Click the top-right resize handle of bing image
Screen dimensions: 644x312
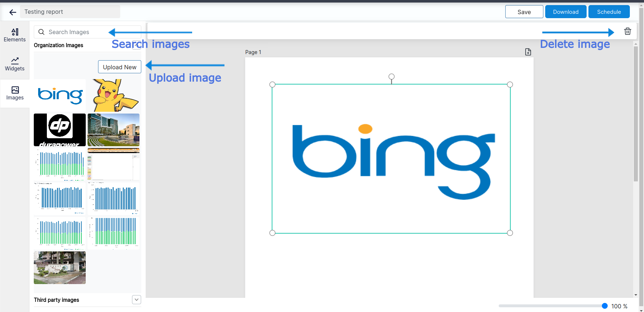(510, 85)
